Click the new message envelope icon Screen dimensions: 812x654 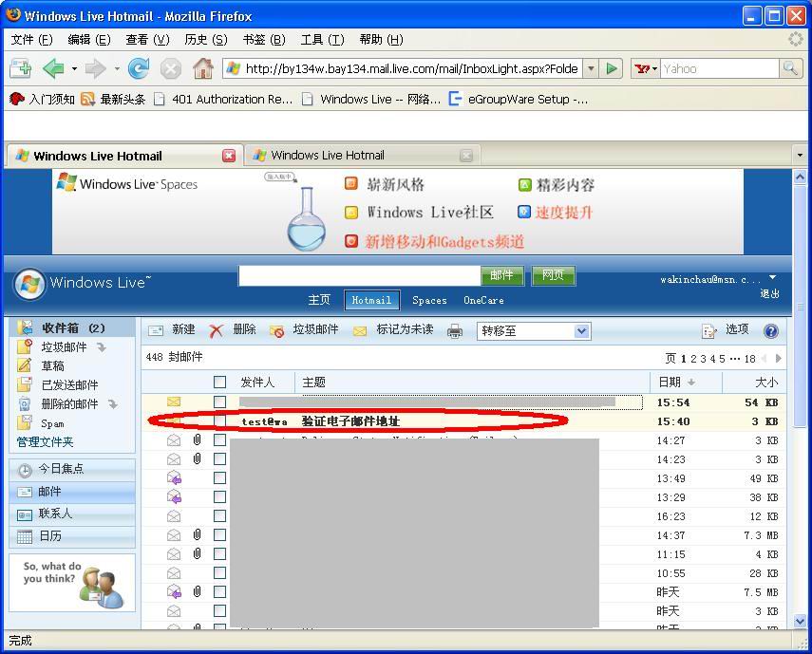[x=156, y=330]
